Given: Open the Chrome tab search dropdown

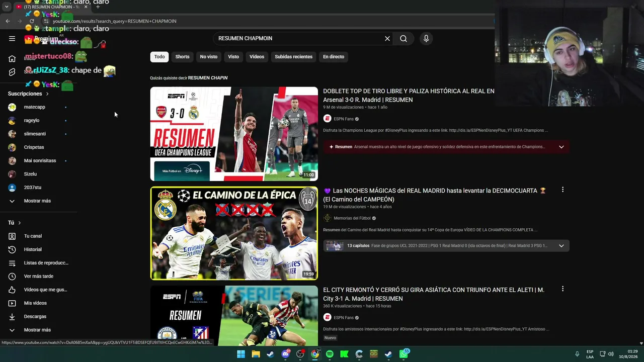Looking at the screenshot, I should click(7, 7).
